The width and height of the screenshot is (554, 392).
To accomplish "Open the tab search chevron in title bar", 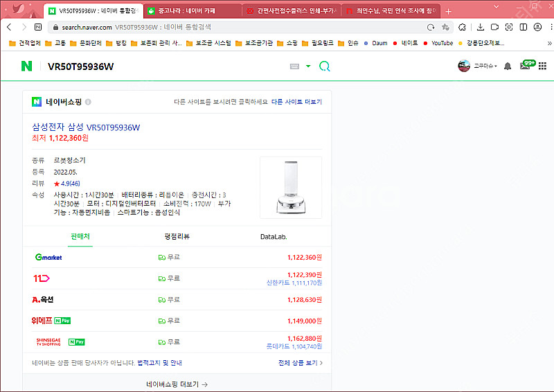I will [x=496, y=6].
